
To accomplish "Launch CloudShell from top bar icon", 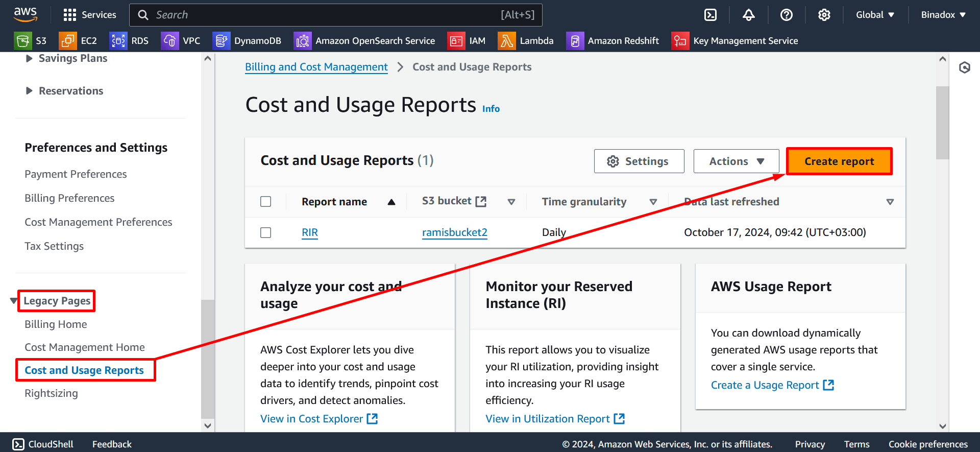I will click(x=710, y=15).
